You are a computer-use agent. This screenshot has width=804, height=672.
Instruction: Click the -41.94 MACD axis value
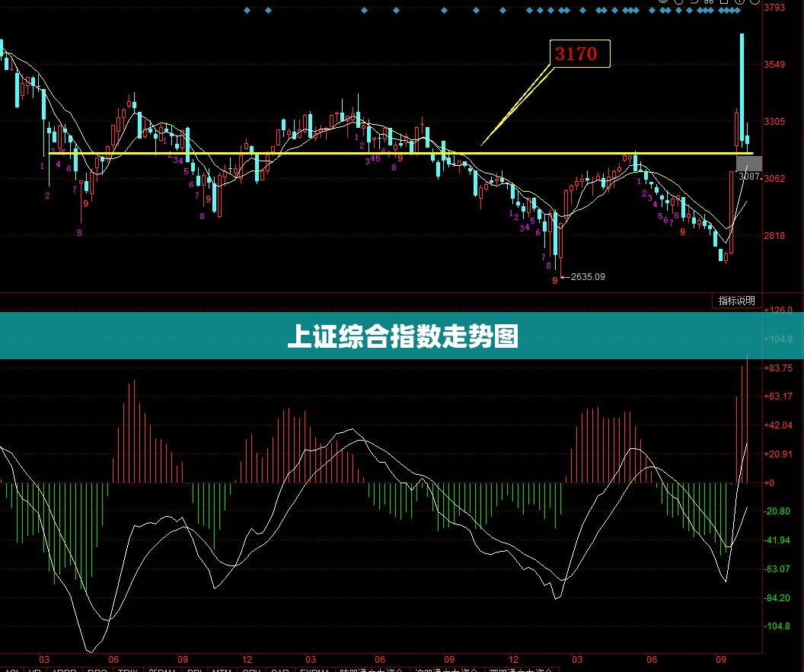(777, 540)
